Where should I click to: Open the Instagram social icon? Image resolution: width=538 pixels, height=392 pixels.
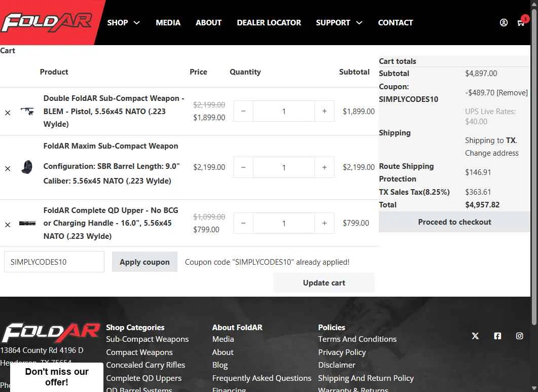click(x=519, y=336)
